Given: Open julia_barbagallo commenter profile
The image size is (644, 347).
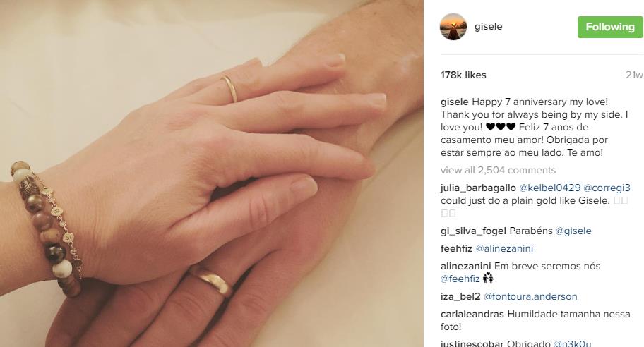Looking at the screenshot, I should tap(478, 188).
